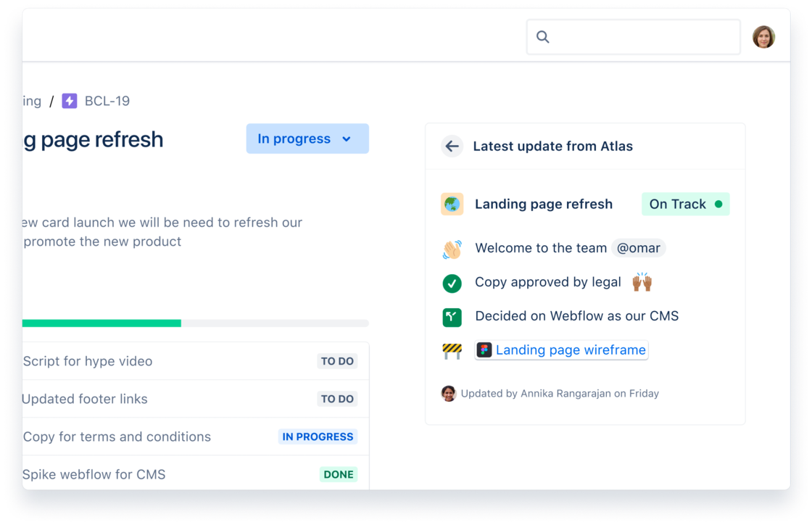The height and width of the screenshot is (525, 812).
Task: Click the waving hand emoji next to Welcome
Action: [x=452, y=249]
